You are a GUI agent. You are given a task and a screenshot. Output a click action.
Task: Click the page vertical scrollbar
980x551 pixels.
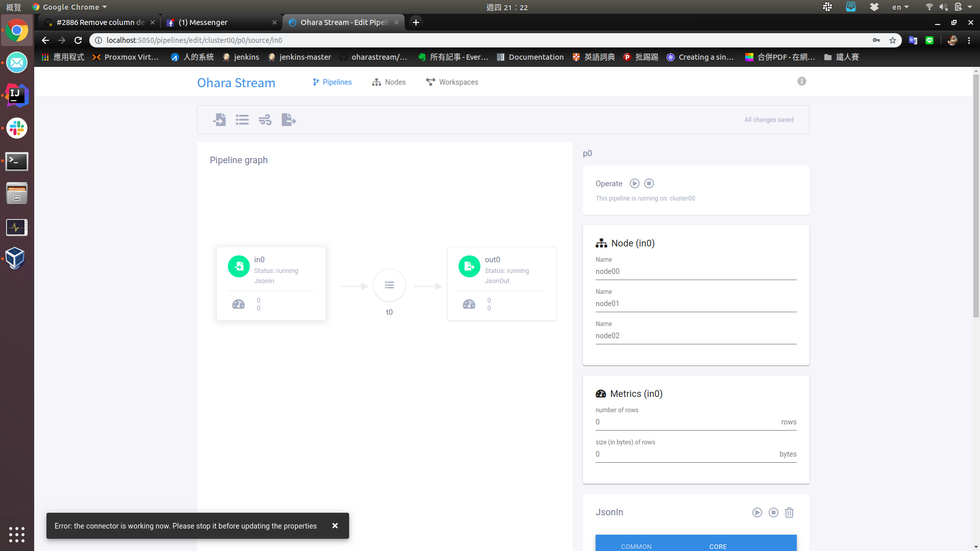coord(976,196)
